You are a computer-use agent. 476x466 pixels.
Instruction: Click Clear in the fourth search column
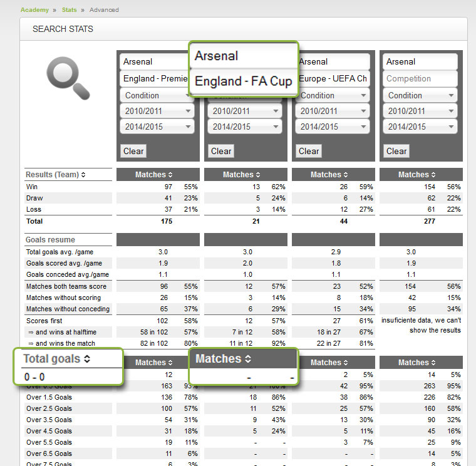(x=396, y=151)
